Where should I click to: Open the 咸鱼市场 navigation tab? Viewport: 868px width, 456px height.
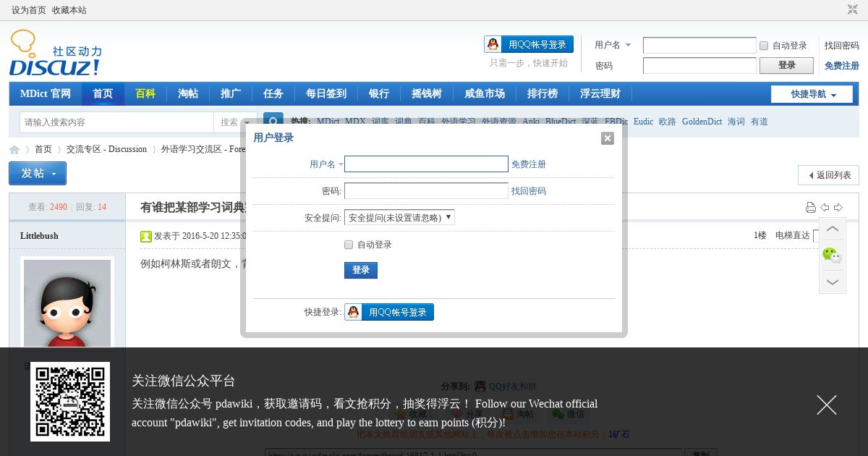485,94
